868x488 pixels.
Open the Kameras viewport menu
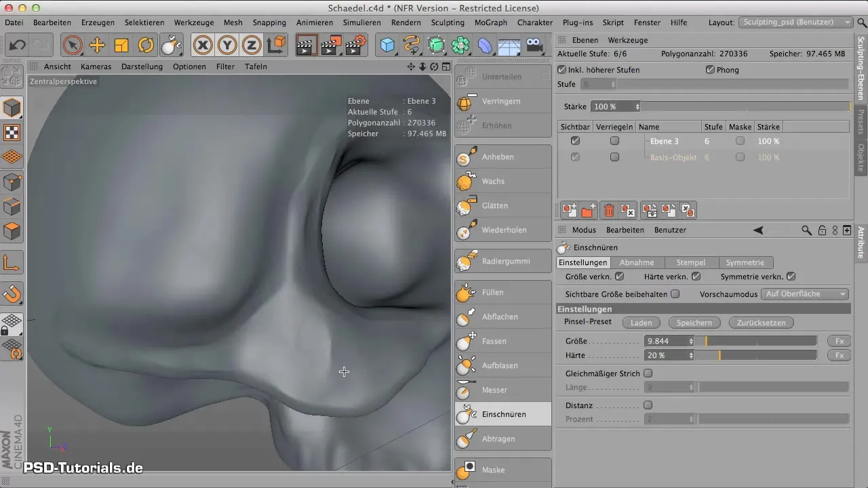96,66
